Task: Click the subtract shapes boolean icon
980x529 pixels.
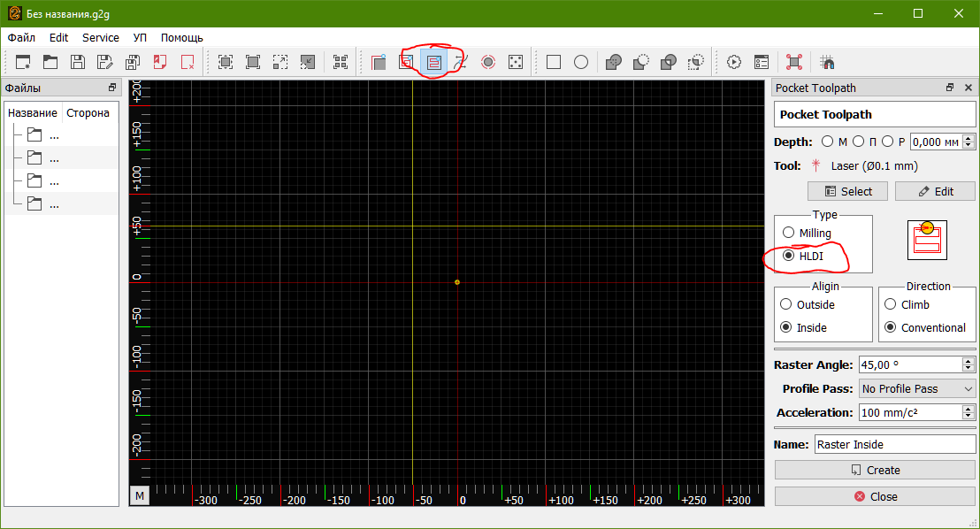Action: click(641, 62)
